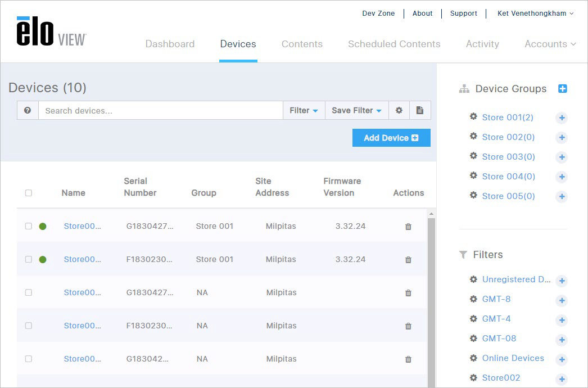Go to the Dashboard tab
This screenshot has height=388, width=588.
pyautogui.click(x=170, y=44)
